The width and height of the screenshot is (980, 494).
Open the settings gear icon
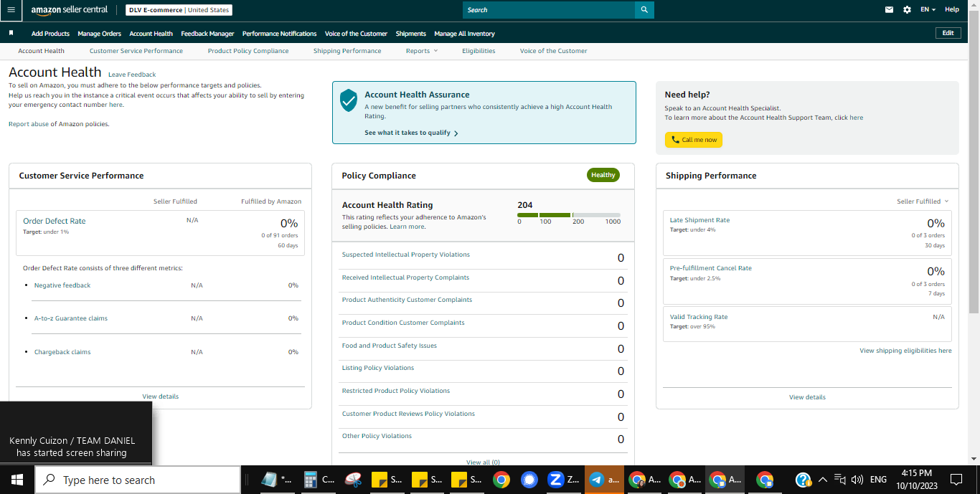907,10
